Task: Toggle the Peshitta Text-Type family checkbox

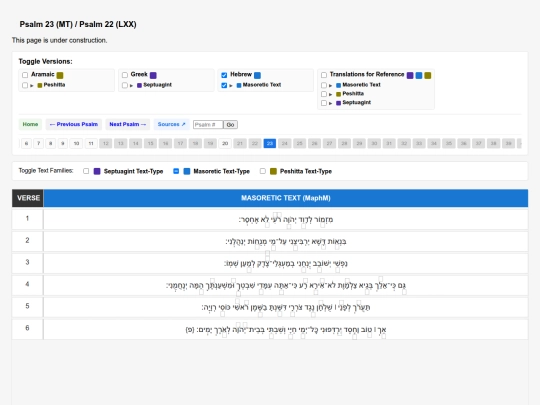Action: point(263,171)
